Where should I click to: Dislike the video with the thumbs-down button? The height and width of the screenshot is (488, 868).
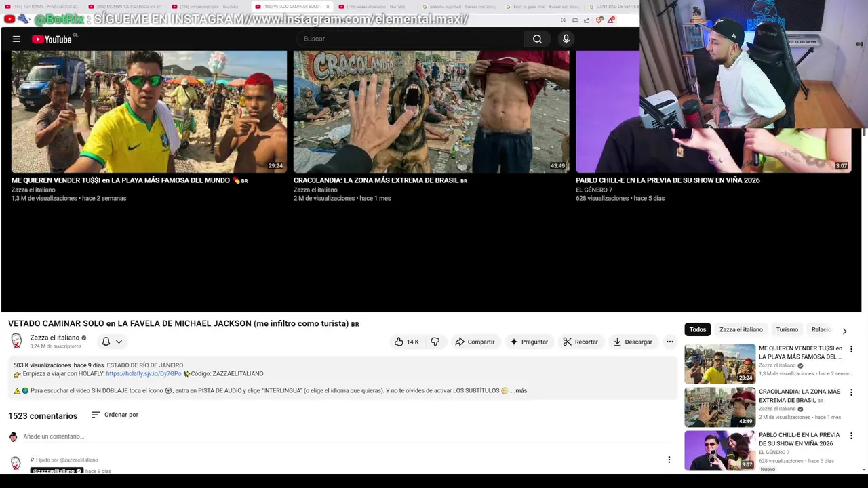(435, 342)
